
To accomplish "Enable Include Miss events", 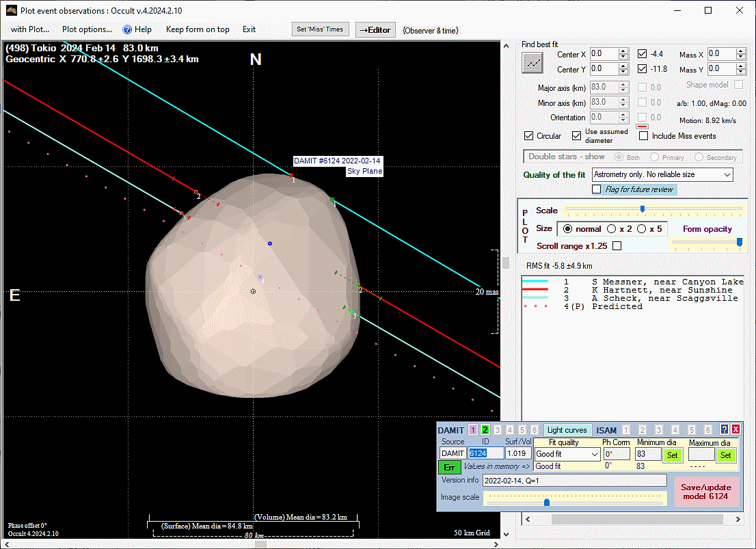I will (643, 135).
